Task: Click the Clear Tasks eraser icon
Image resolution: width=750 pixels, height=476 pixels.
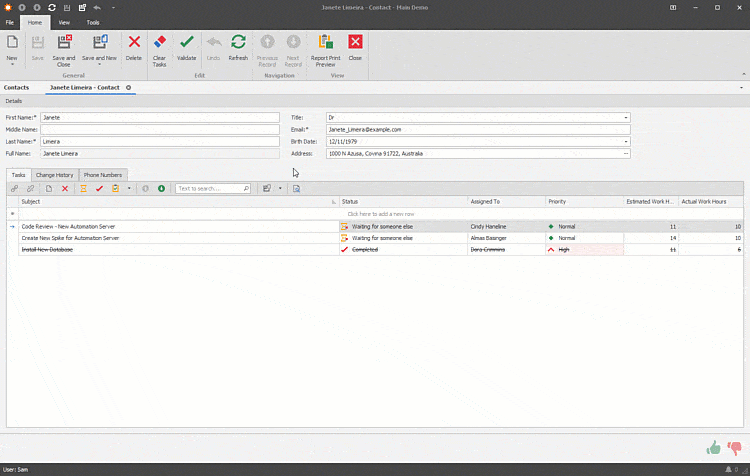Action: pos(160,42)
